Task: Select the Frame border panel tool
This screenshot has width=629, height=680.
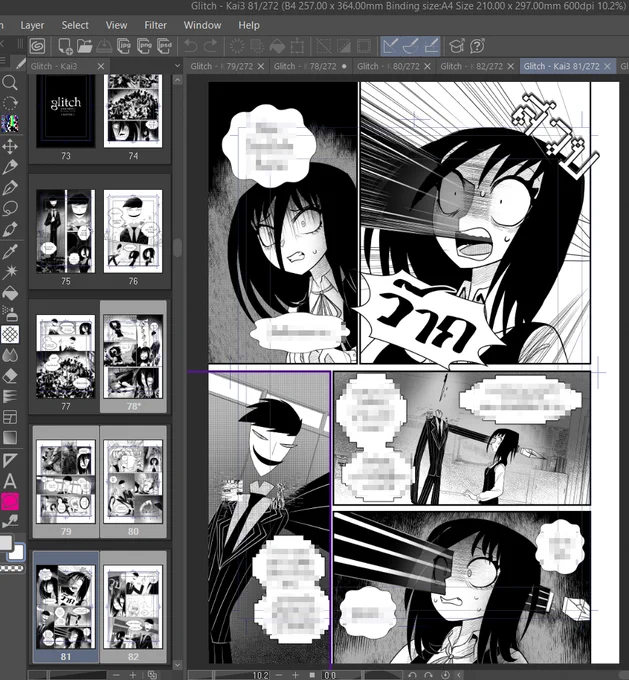Action: (10, 417)
